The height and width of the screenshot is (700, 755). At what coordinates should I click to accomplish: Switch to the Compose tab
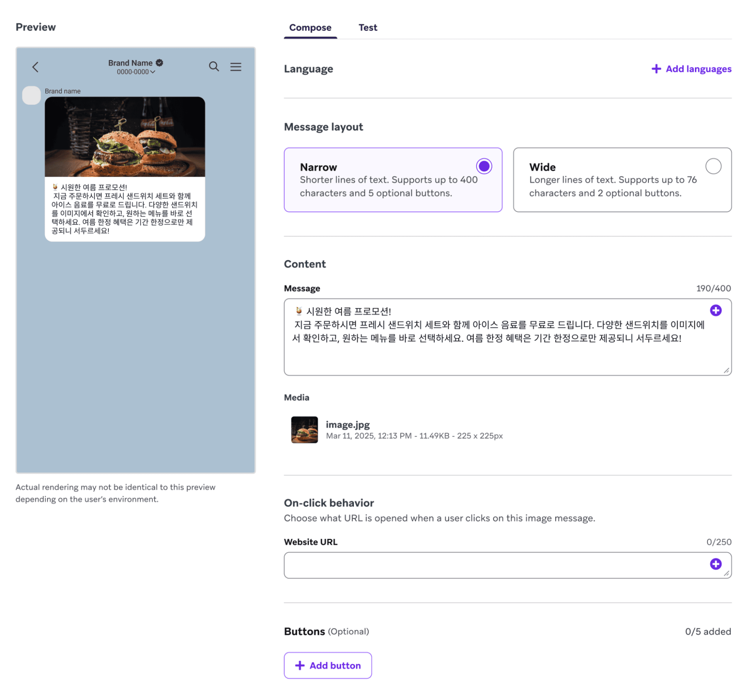pyautogui.click(x=310, y=27)
